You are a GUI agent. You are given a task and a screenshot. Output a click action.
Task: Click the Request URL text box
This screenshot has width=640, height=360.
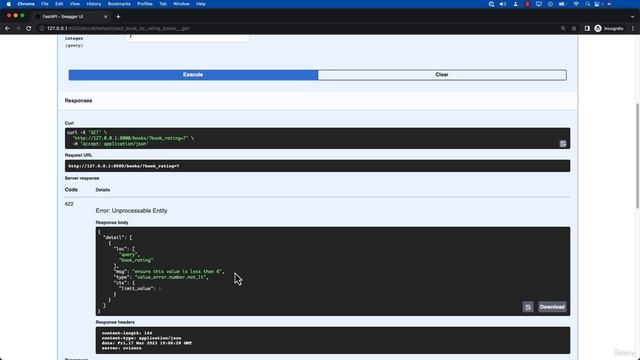coord(317,166)
